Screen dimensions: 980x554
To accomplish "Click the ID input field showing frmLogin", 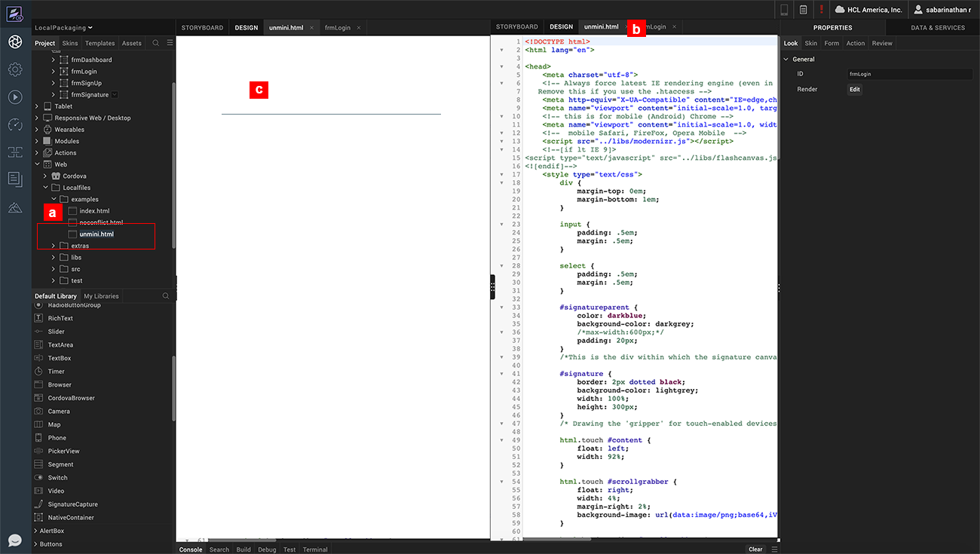I will pyautogui.click(x=908, y=75).
